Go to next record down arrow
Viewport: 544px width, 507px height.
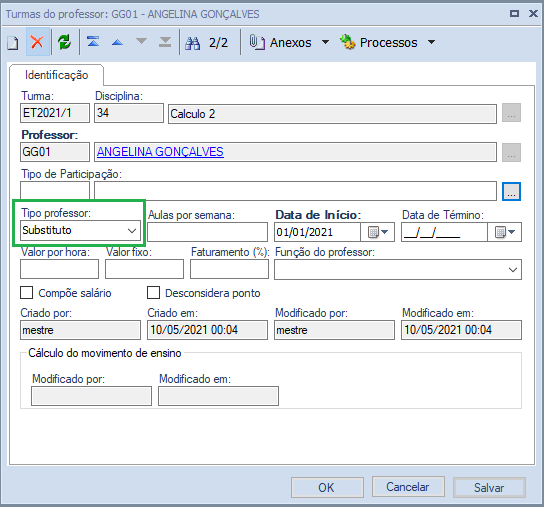141,42
